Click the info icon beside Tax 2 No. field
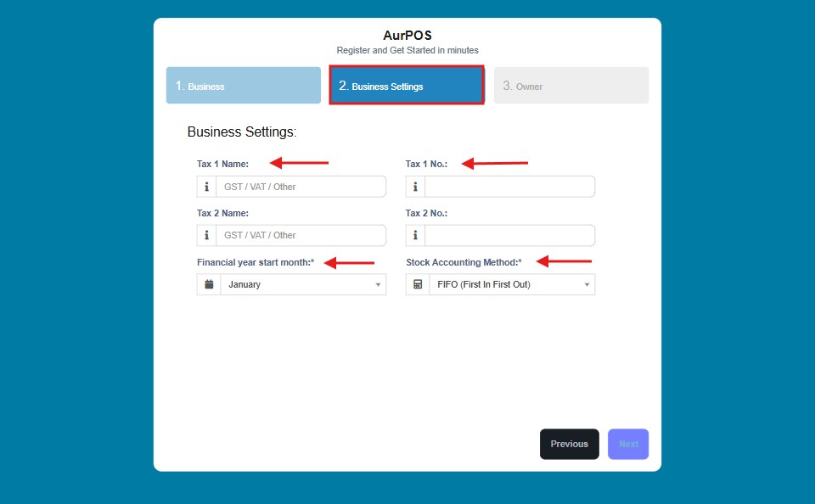The height and width of the screenshot is (504, 815). [x=415, y=235]
